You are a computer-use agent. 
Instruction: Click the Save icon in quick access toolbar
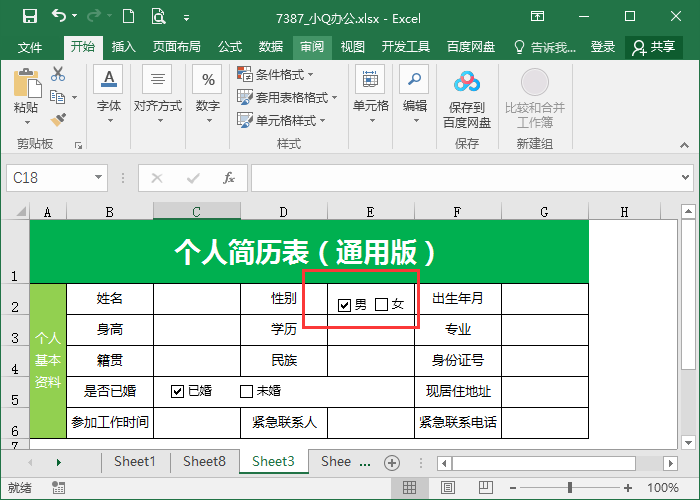tap(30, 17)
